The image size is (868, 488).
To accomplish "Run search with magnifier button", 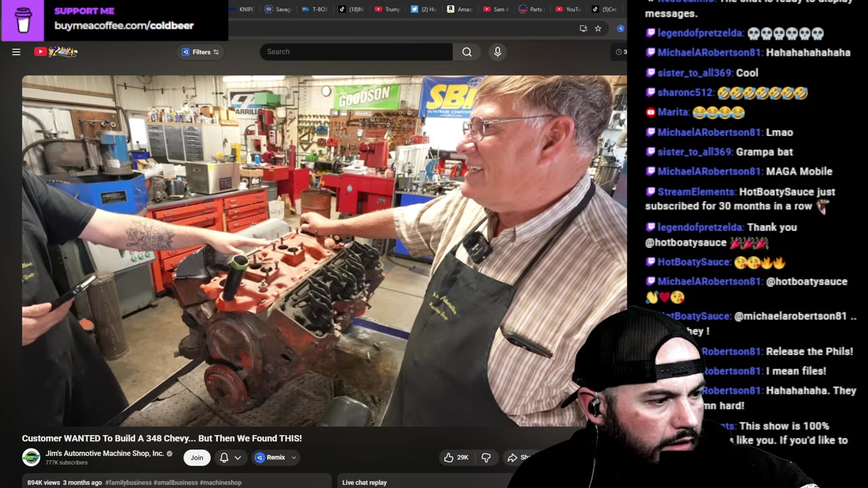I will point(467,52).
